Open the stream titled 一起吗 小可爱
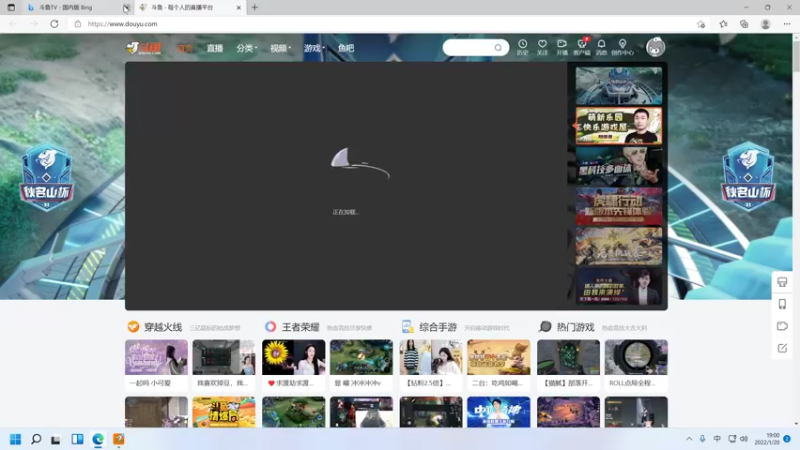Image resolution: width=800 pixels, height=450 pixels. click(x=156, y=364)
